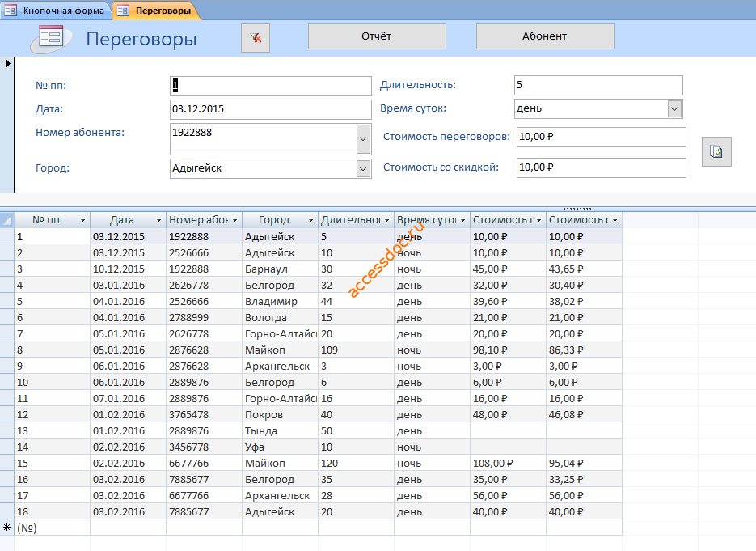This screenshot has height=551, width=756.
Task: Click the Дата field showing 03.12.2015
Action: pyautogui.click(x=271, y=109)
